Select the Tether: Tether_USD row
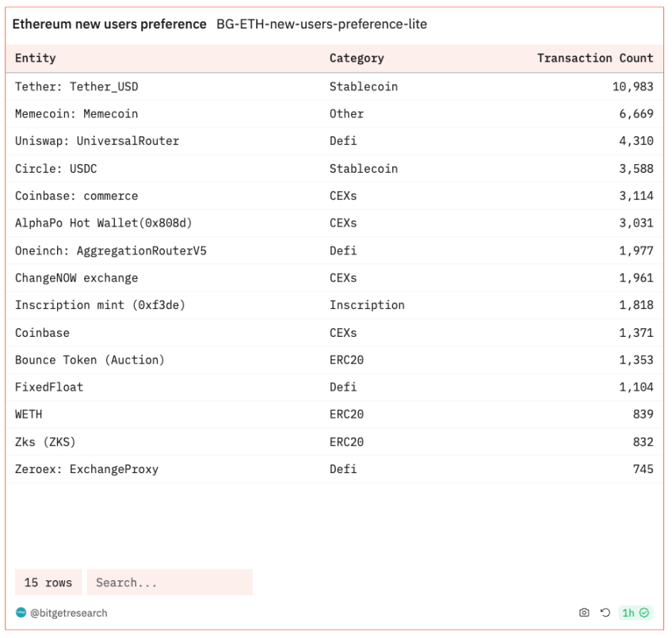Screen dimensions: 672x638 334,86
